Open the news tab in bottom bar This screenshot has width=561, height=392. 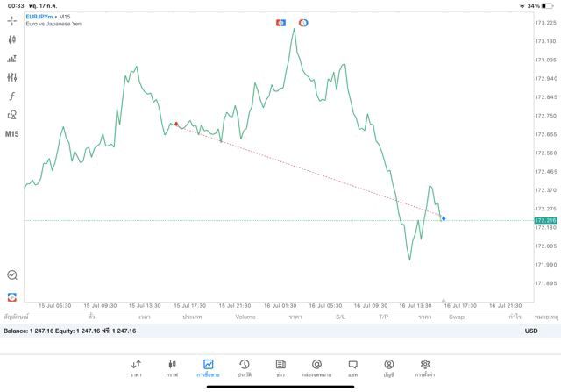coord(280,367)
